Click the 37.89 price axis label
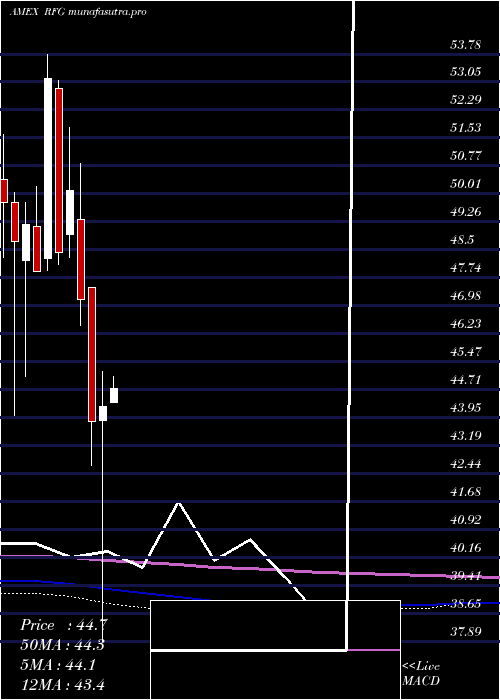500x700 pixels. pyautogui.click(x=466, y=632)
